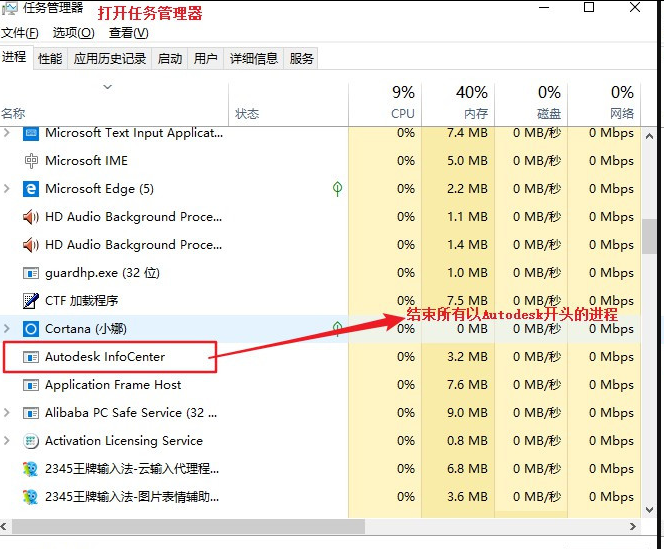Select the Autodesk InfoCenter process row
The width and height of the screenshot is (664, 549).
321,357
